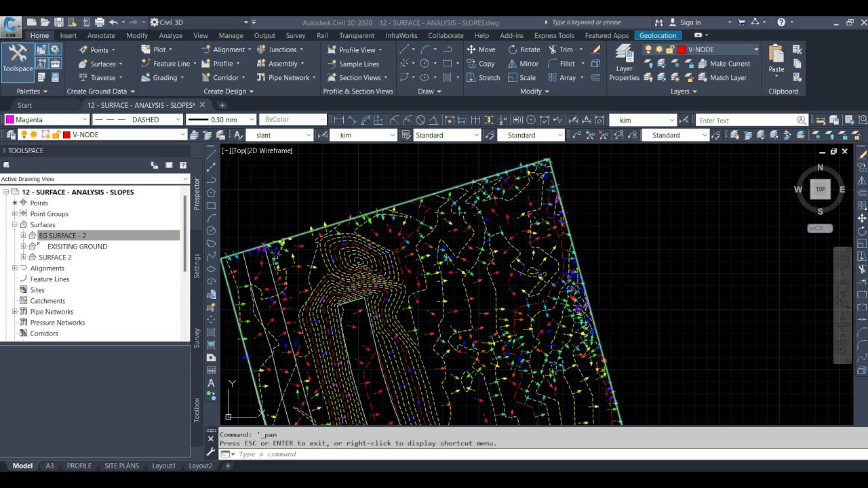Switch to the SITE PLANS layout tab
868x488 pixels.
[121, 466]
